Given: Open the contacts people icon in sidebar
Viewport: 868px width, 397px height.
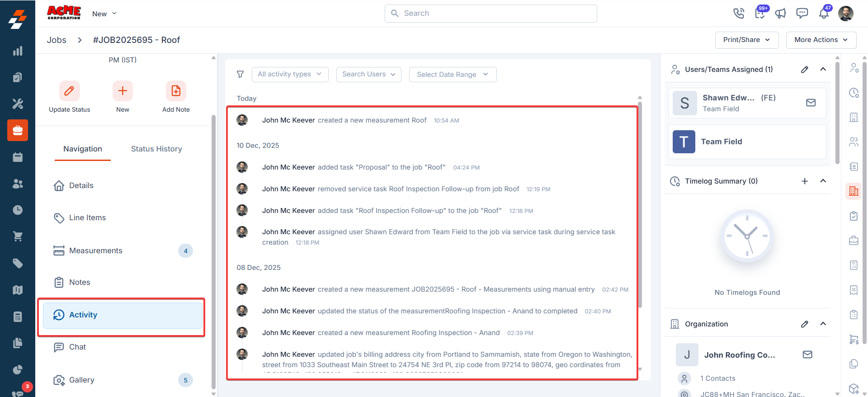Looking at the screenshot, I should point(18,184).
